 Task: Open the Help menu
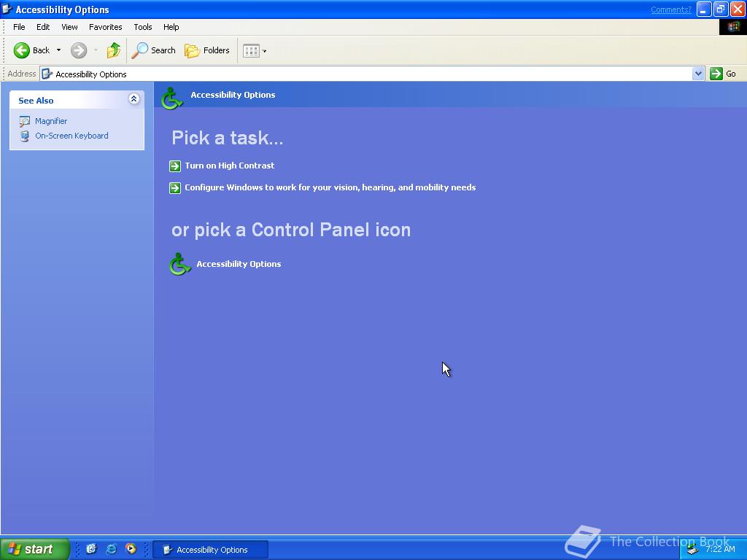tap(171, 27)
